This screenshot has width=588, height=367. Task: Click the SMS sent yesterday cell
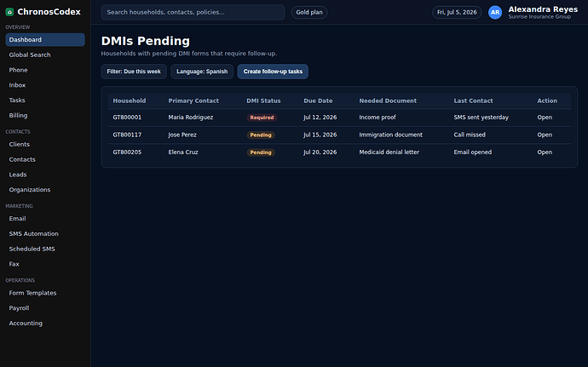pos(481,118)
